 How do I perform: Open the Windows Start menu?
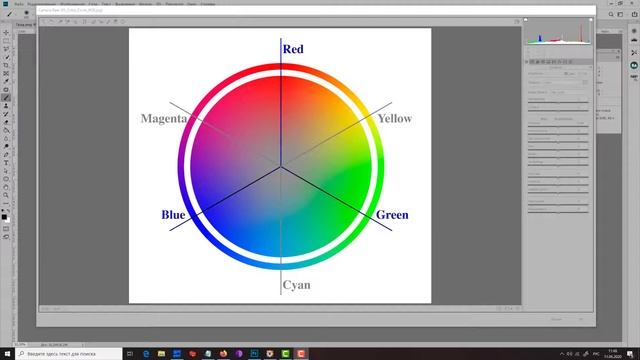click(x=7, y=354)
